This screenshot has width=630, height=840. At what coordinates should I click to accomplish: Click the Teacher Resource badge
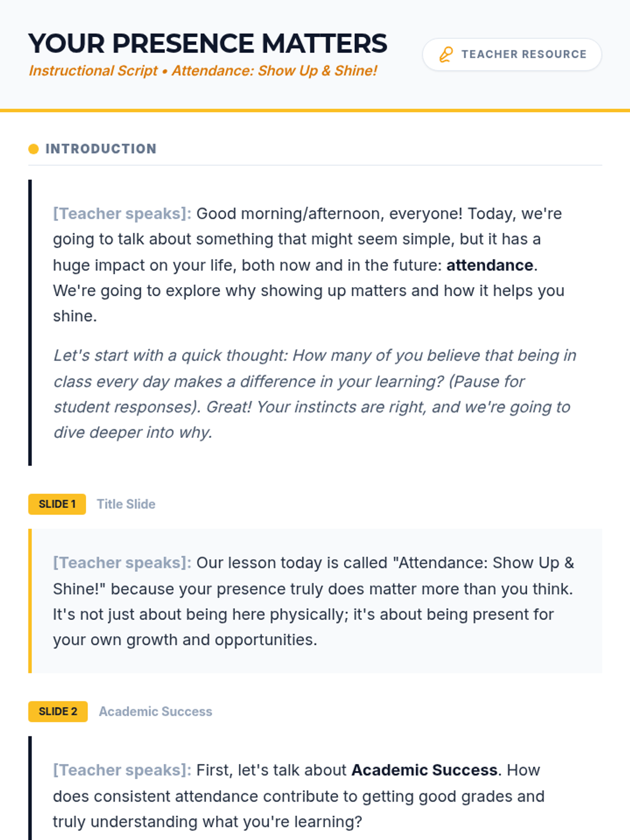click(x=512, y=55)
